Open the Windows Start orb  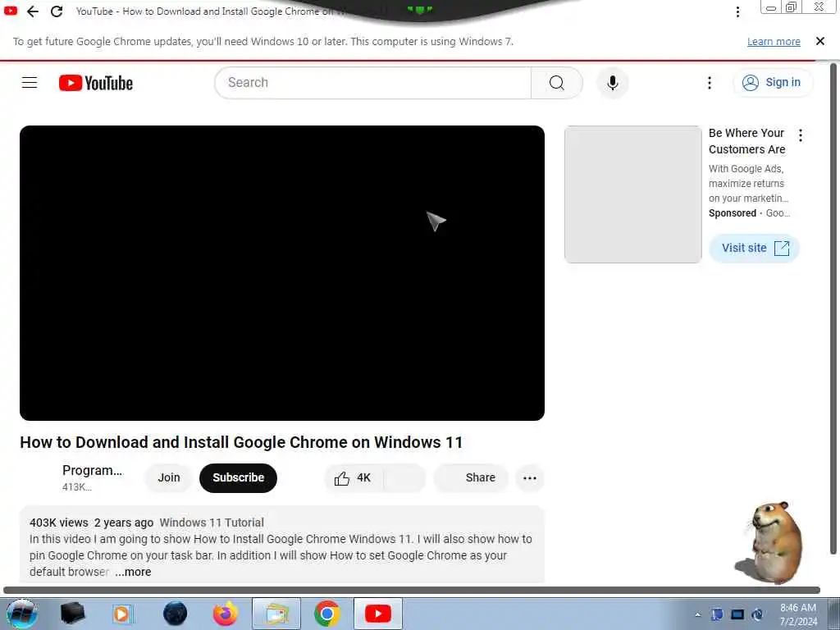click(21, 614)
